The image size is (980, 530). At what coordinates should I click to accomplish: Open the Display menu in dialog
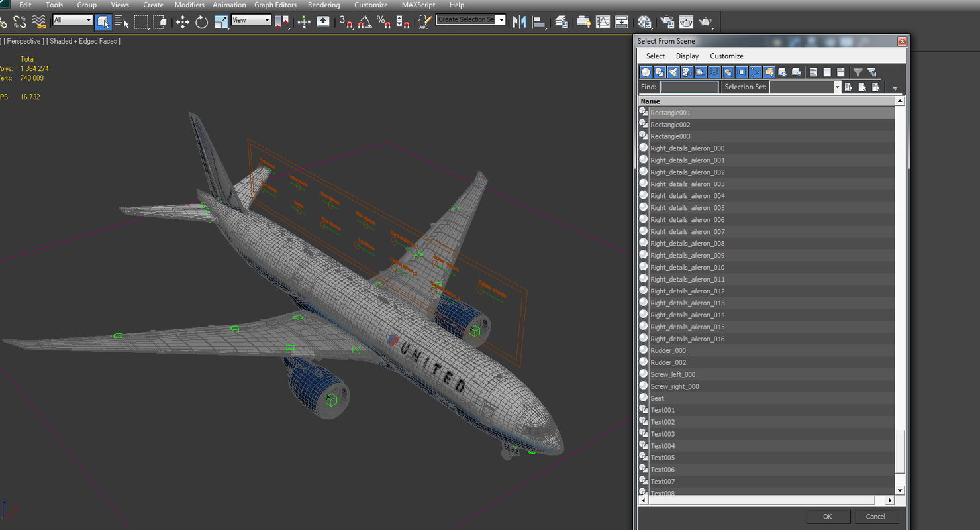click(x=687, y=56)
